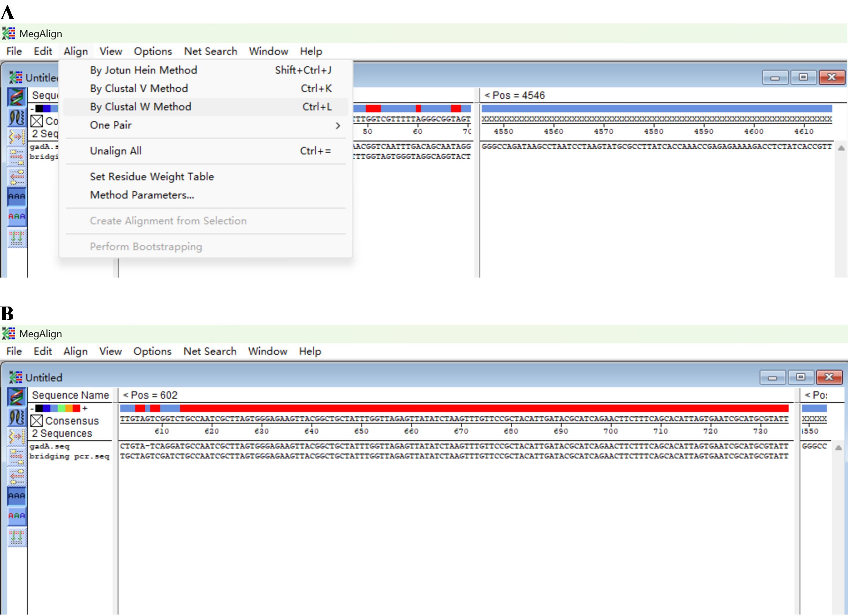Click the yellow zigzag arrow icon in panel B

click(x=17, y=437)
